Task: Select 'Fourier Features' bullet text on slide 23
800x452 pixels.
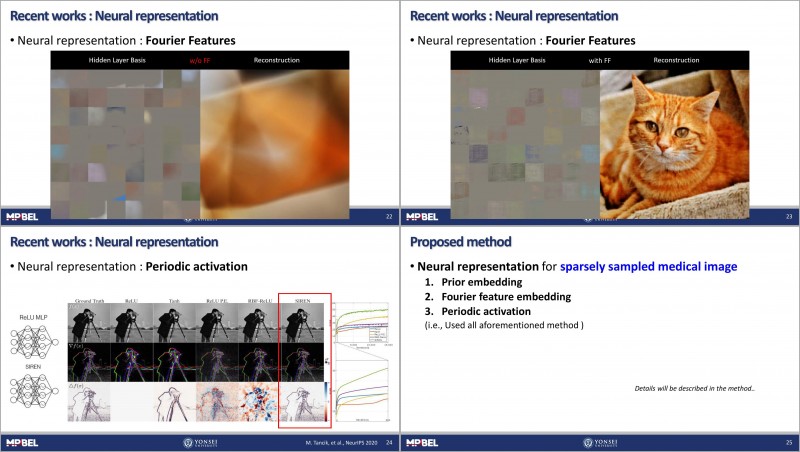Action: click(x=591, y=41)
